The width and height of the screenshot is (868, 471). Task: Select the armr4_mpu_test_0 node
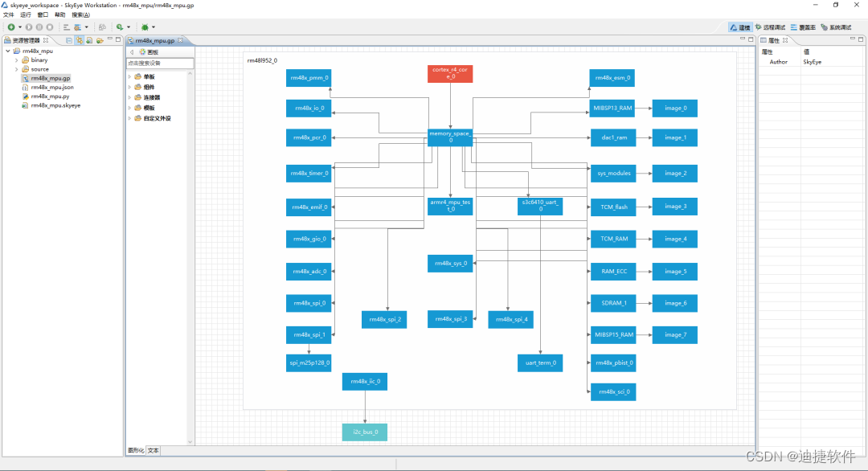point(450,206)
